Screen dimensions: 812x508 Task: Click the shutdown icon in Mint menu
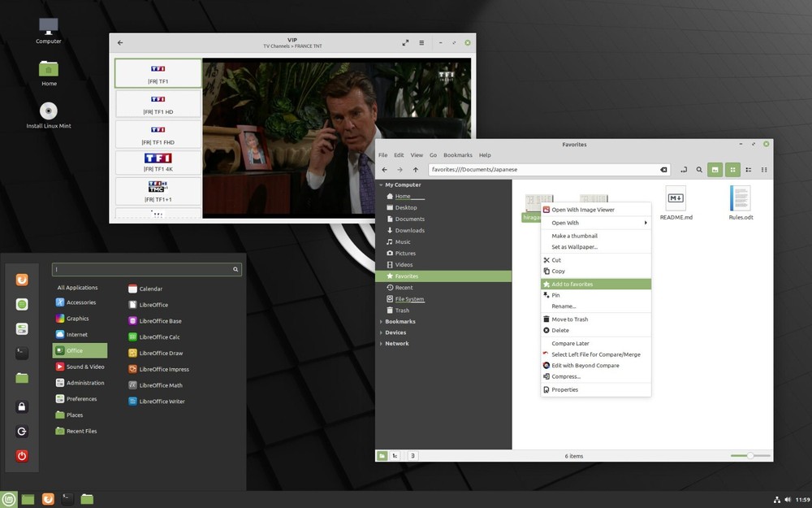(x=20, y=455)
